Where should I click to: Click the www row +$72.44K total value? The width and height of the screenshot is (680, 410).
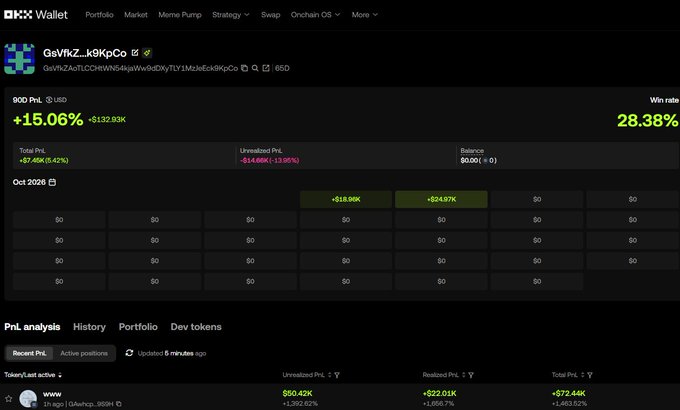point(569,393)
